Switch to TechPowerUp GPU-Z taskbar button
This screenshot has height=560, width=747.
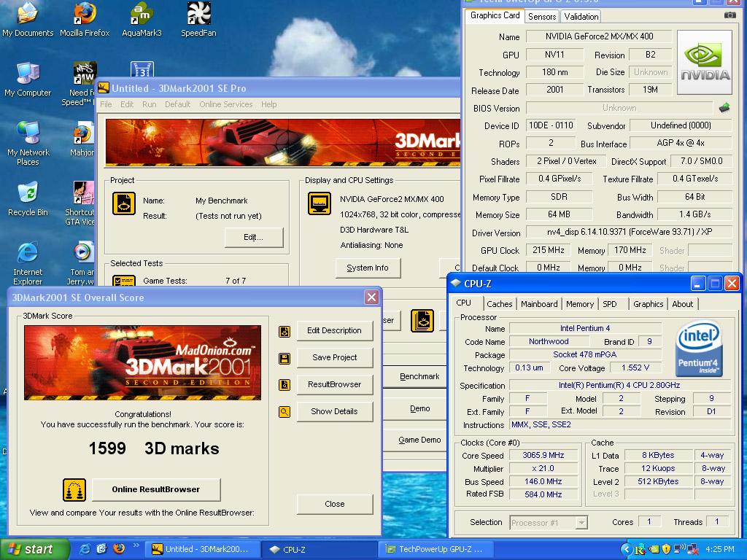pyautogui.click(x=438, y=550)
